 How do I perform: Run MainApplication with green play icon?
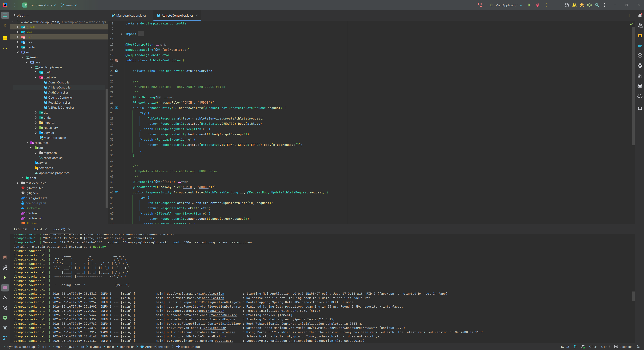529,5
